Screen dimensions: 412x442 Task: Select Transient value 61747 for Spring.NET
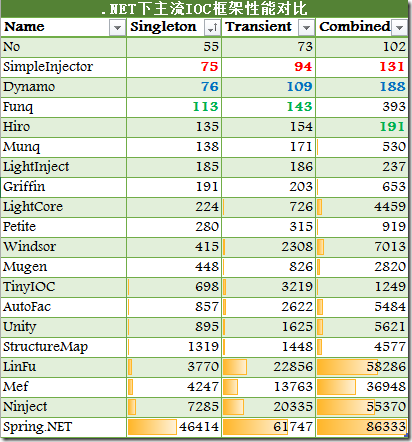293,427
